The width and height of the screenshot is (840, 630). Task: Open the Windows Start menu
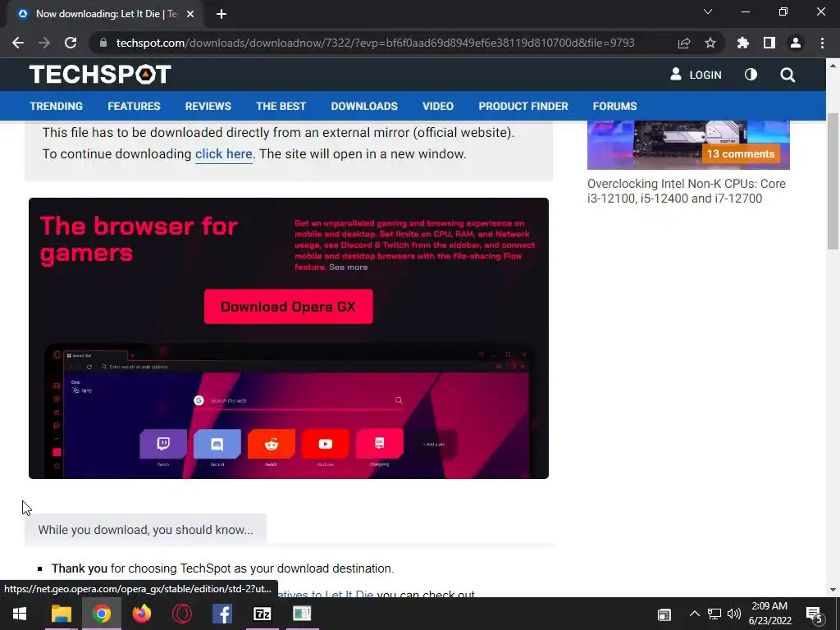coord(20,614)
